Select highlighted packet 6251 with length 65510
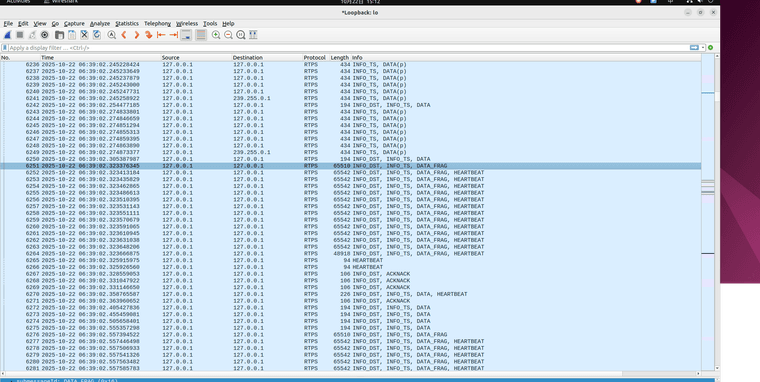The height and width of the screenshot is (382, 760). 350,166
